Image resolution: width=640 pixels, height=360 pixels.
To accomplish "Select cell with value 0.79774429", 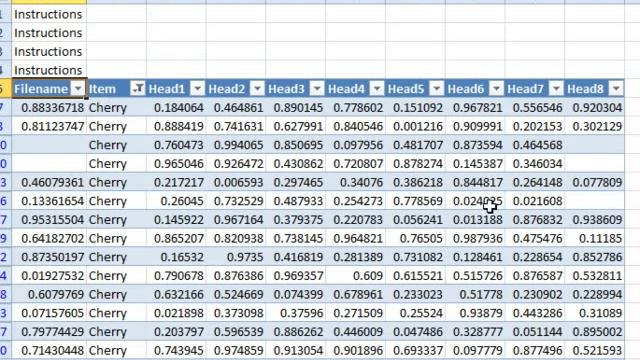I will tap(49, 332).
